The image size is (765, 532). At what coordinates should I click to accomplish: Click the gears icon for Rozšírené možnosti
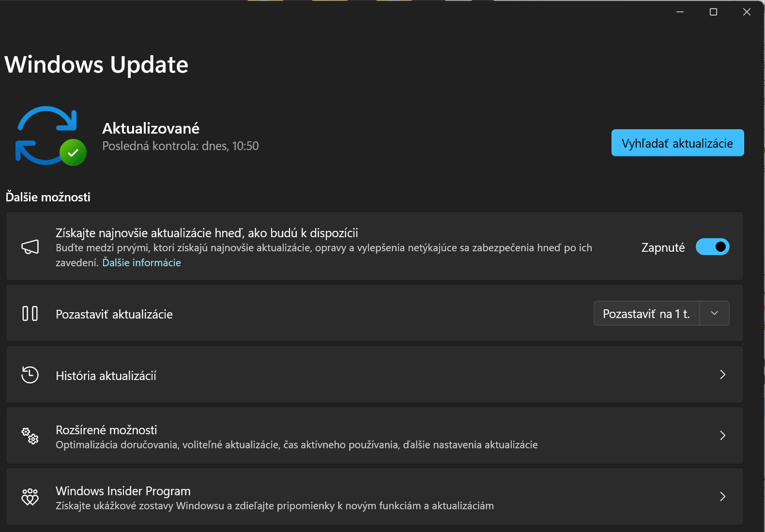tap(30, 436)
